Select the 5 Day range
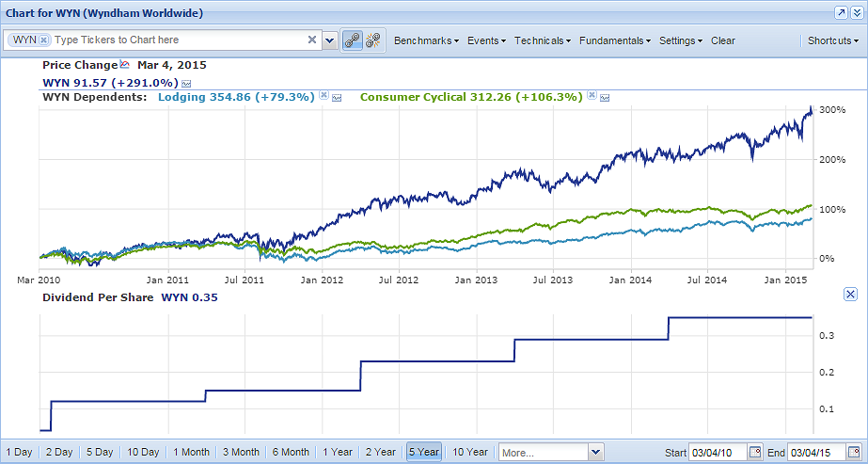The width and height of the screenshot is (868, 464). point(100,453)
